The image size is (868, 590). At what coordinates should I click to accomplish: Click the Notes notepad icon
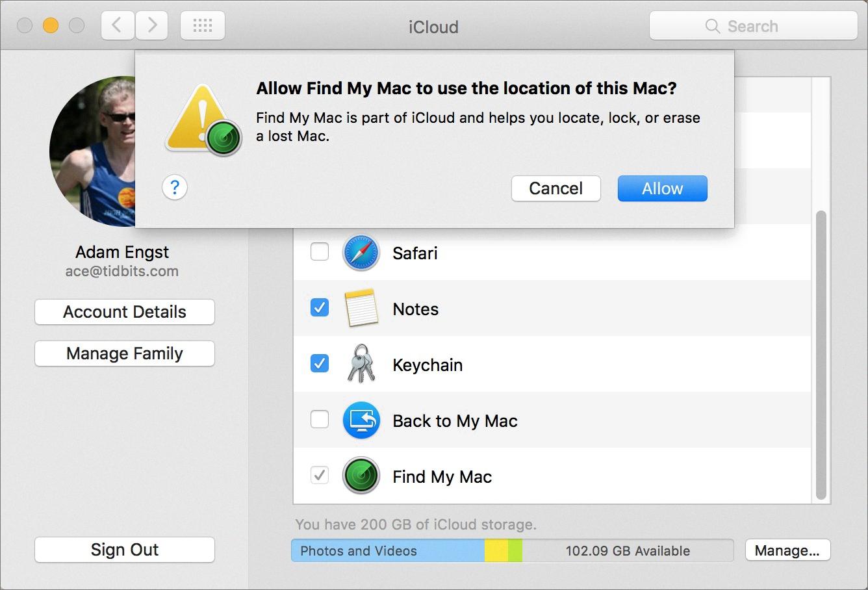pos(361,308)
